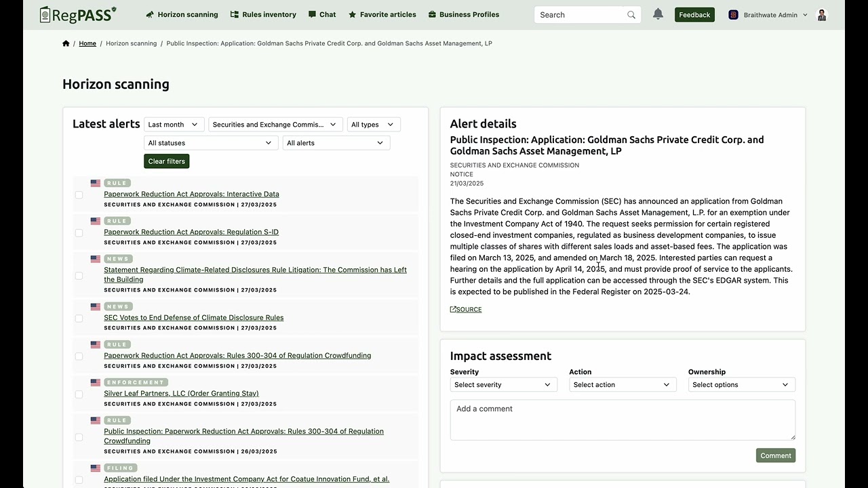Open the Last month period dropdown
Viewport: 868px width, 488px height.
(174, 125)
